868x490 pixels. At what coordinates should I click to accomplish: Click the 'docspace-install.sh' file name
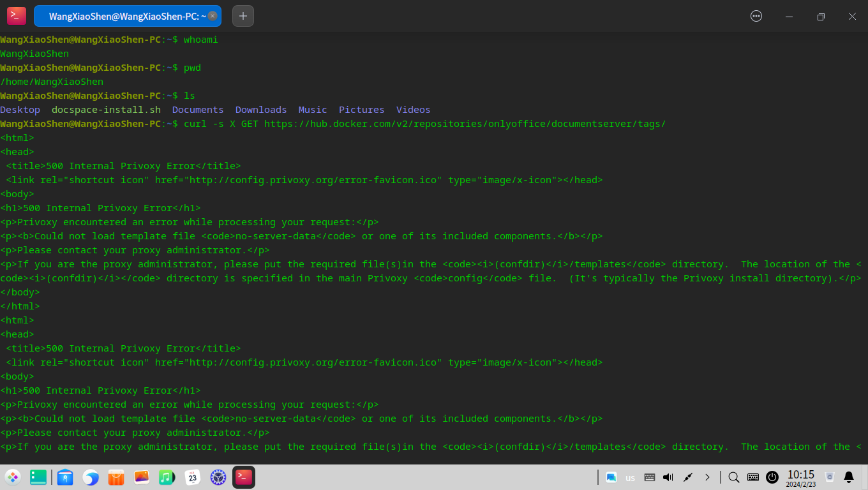106,110
